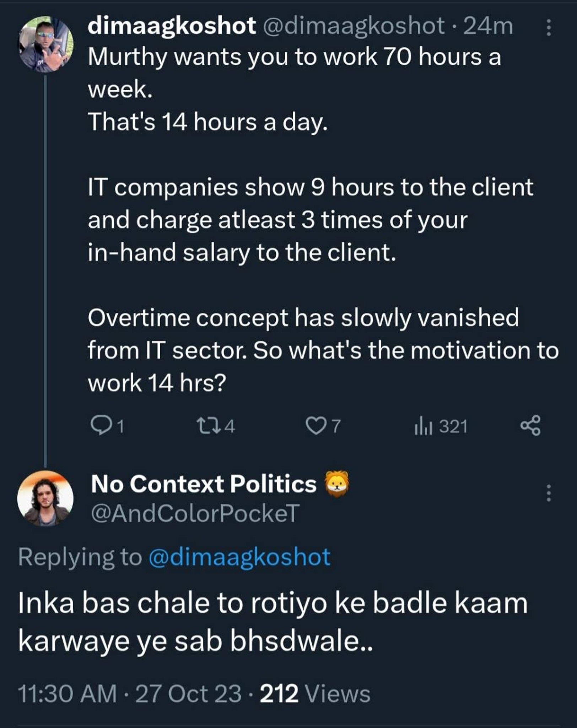The width and height of the screenshot is (577, 728).
Task: Click the No Context Politics display name
Action: click(x=204, y=484)
